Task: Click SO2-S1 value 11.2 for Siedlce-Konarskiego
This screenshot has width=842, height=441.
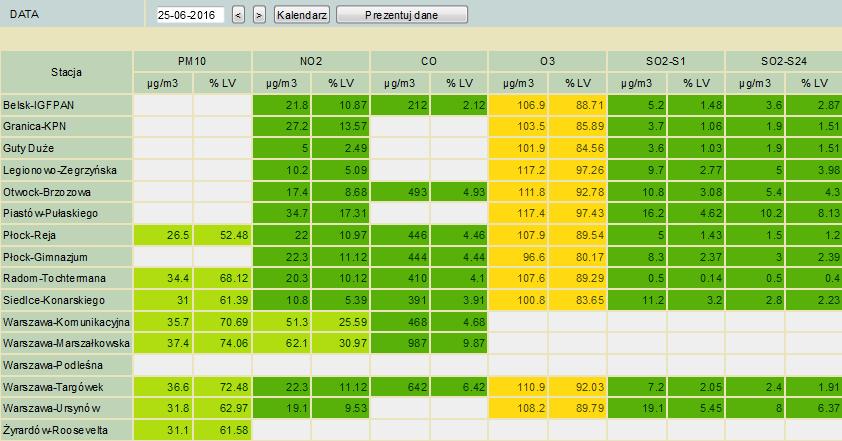Action: 636,300
